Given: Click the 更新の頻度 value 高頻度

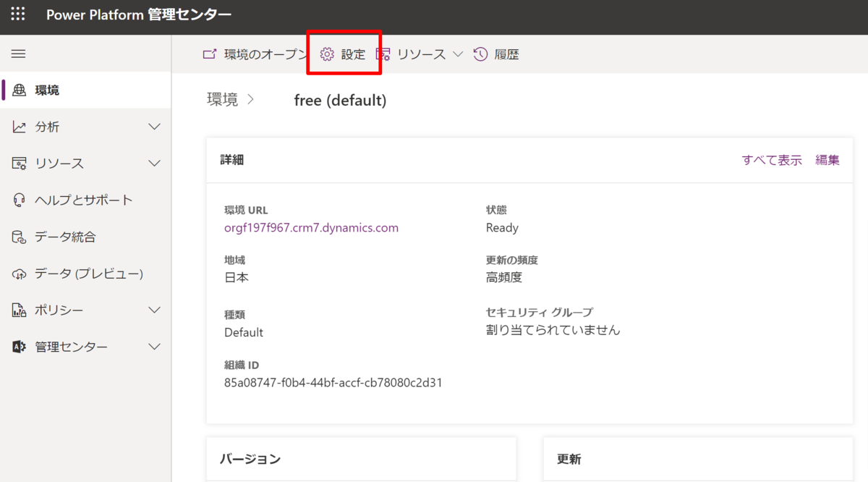Looking at the screenshot, I should coord(504,277).
